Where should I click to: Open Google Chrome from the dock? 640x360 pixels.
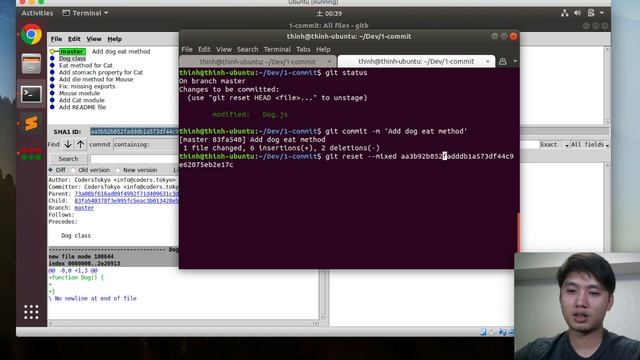click(31, 34)
